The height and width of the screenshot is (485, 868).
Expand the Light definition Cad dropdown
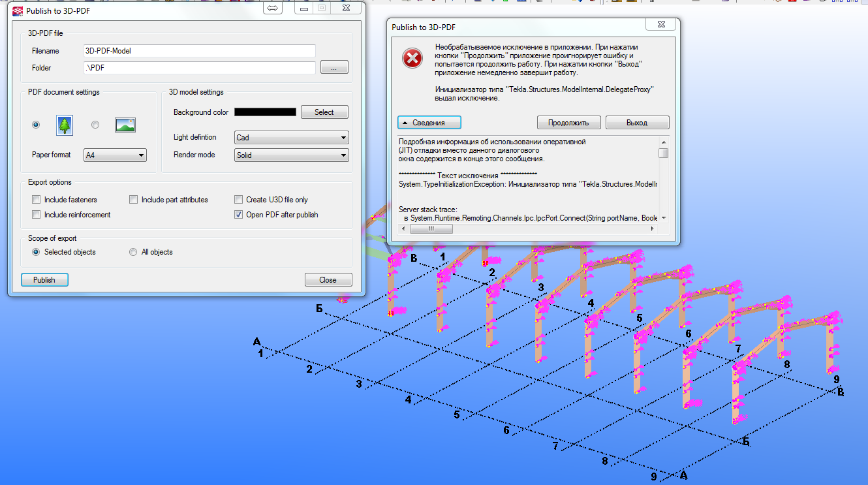tap(291, 138)
